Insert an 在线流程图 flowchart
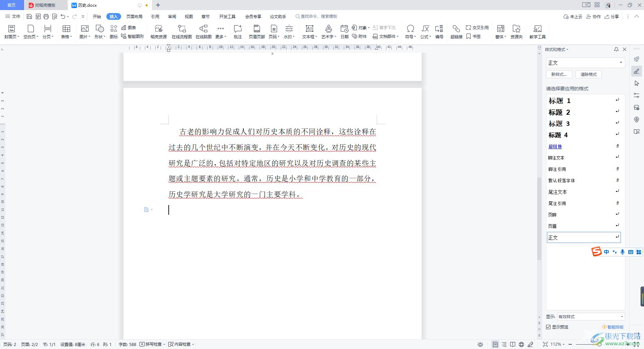This screenshot has width=644, height=349. 181,32
